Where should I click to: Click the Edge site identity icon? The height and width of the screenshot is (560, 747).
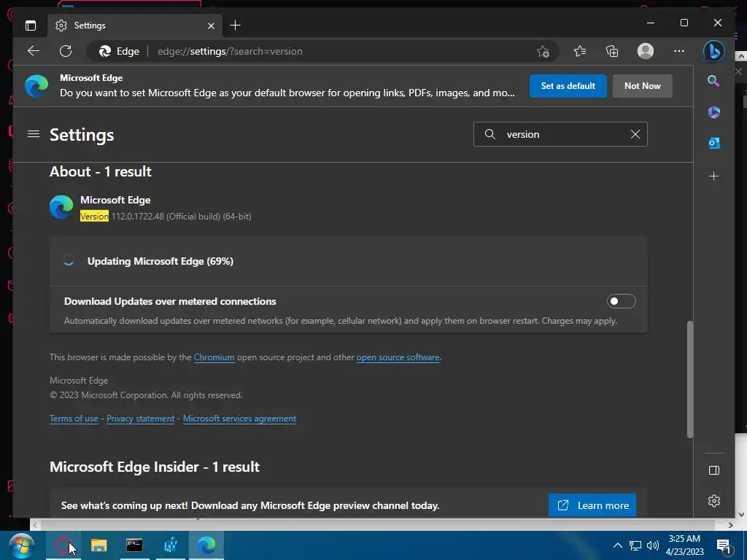105,52
